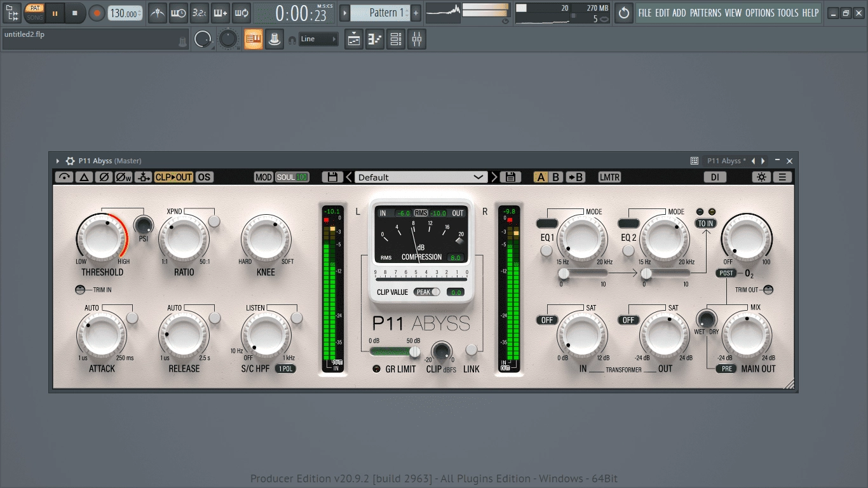Image resolution: width=868 pixels, height=488 pixels.
Task: Copy A to B with arrow-B button
Action: 576,177
